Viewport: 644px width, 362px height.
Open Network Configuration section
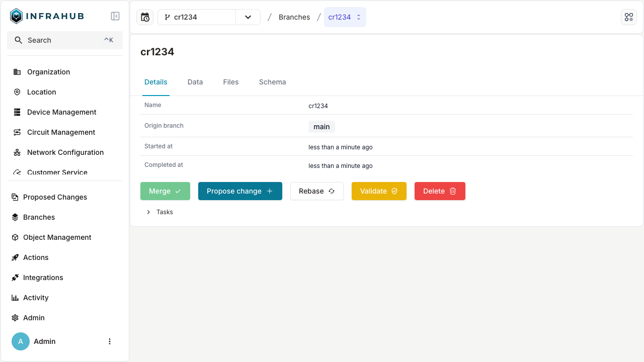click(65, 152)
